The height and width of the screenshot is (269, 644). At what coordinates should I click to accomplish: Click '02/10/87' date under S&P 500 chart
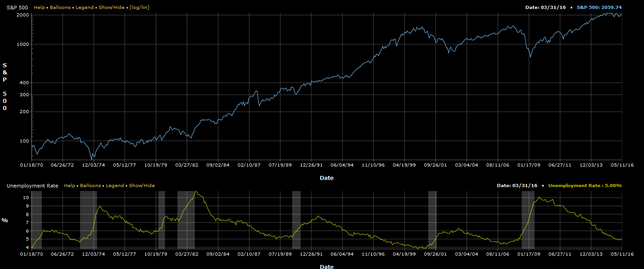[x=249, y=165]
